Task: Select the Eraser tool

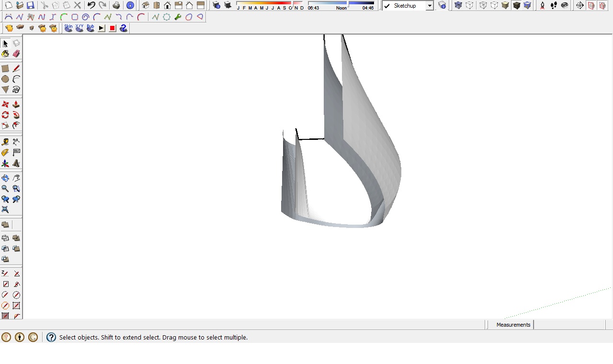Action: [x=16, y=54]
